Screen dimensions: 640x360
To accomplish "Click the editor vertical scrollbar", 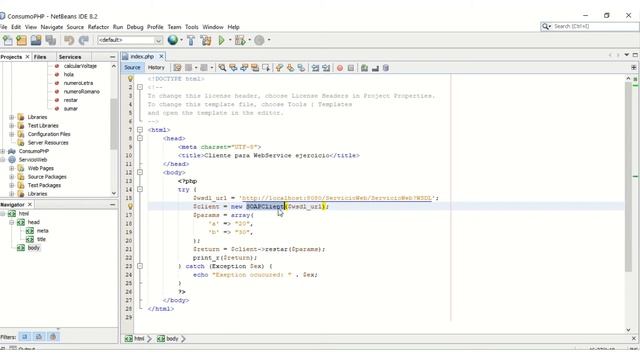I will tap(628, 178).
